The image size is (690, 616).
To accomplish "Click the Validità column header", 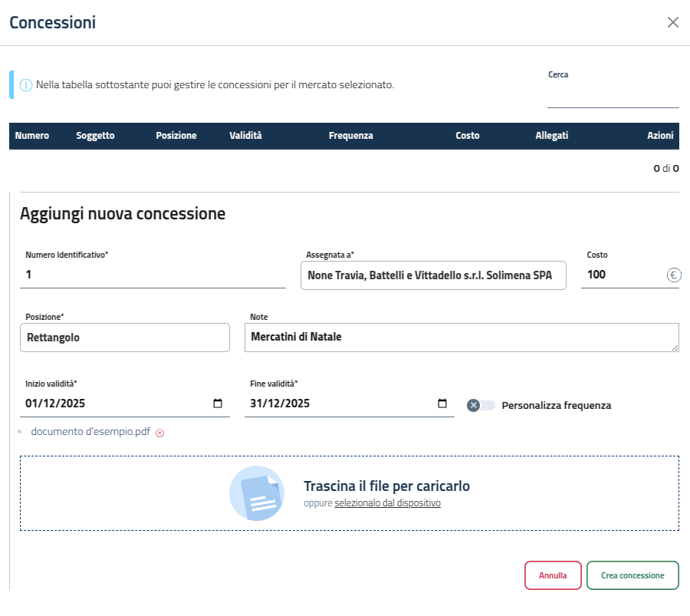I will pos(245,136).
